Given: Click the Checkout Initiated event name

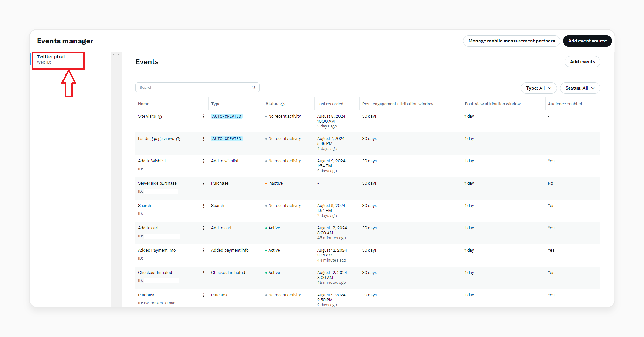Looking at the screenshot, I should [x=155, y=272].
